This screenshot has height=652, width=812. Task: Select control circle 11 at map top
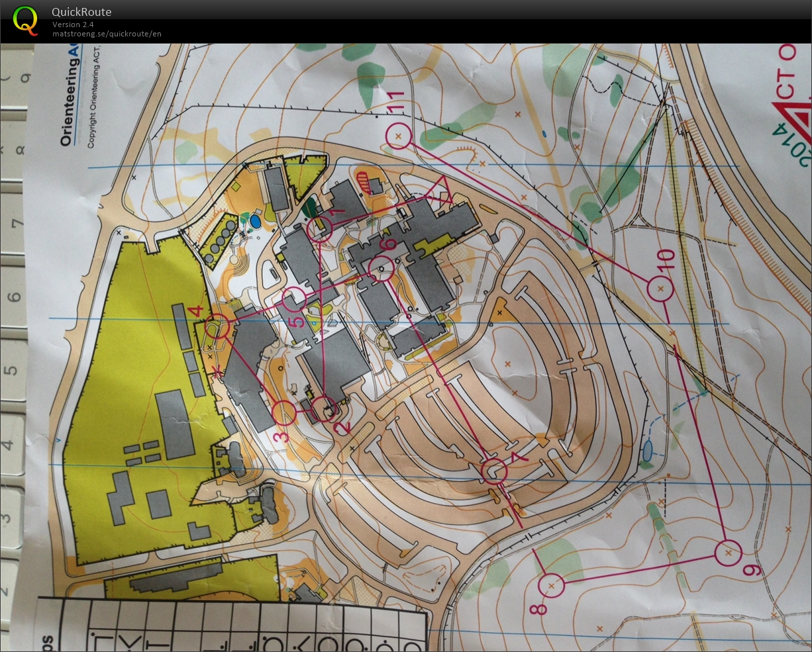[399, 135]
